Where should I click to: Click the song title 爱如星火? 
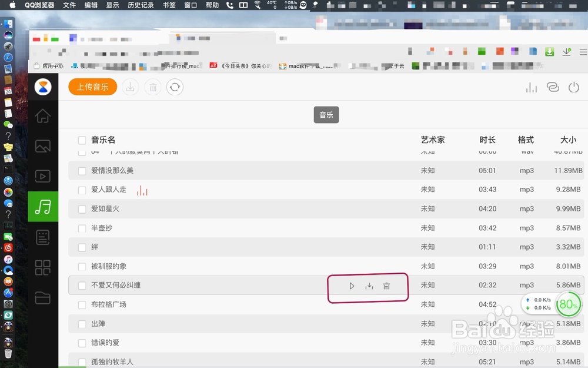coord(105,209)
